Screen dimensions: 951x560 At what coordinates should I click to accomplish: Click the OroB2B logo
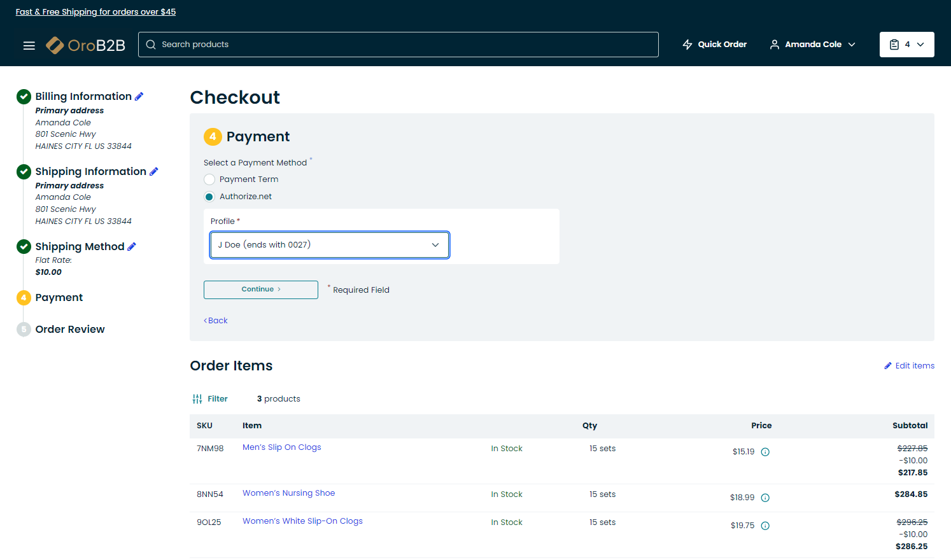tap(86, 45)
